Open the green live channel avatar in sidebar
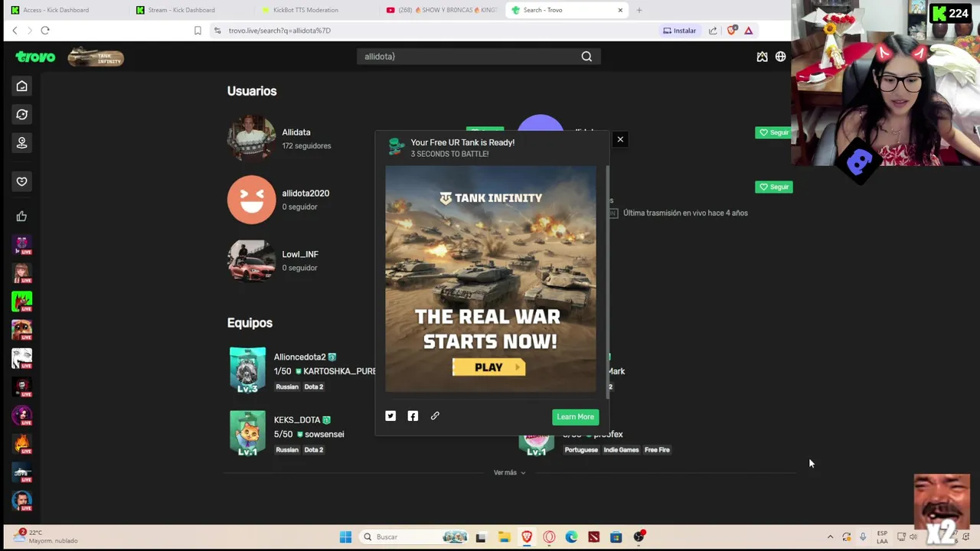Screen dimensions: 980x551 tap(21, 302)
